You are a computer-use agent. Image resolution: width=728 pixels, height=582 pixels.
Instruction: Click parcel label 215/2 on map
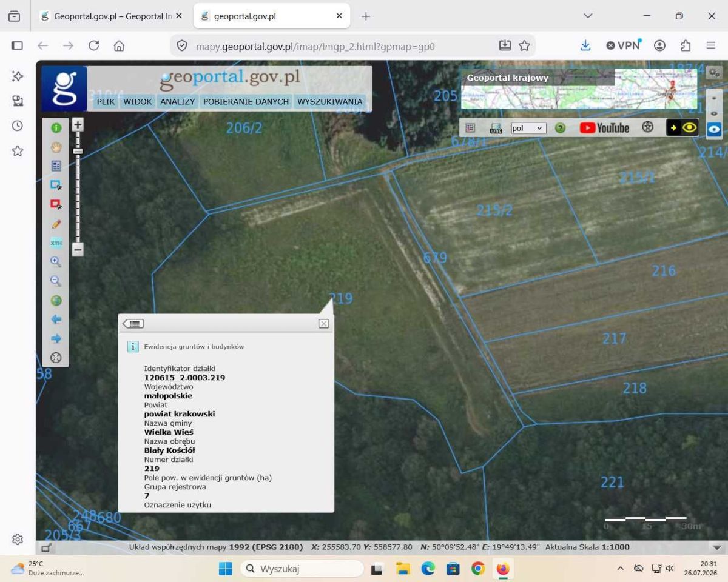click(494, 210)
